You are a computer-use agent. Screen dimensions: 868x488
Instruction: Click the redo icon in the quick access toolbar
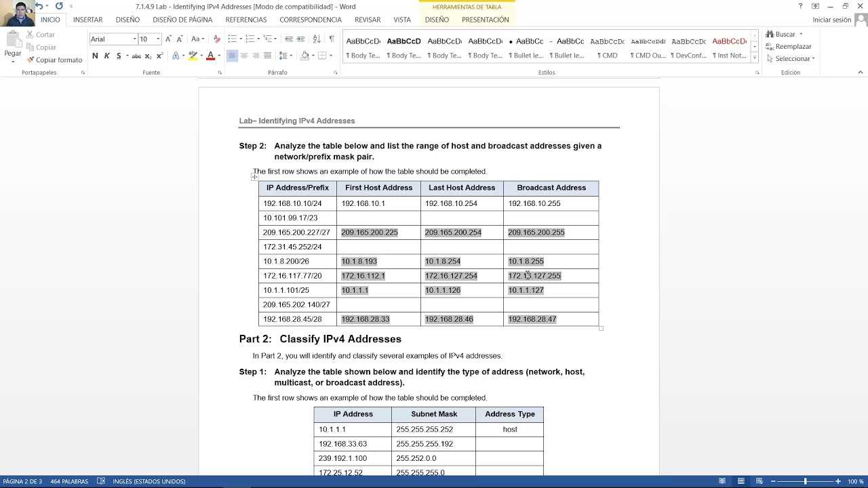pyautogui.click(x=59, y=6)
